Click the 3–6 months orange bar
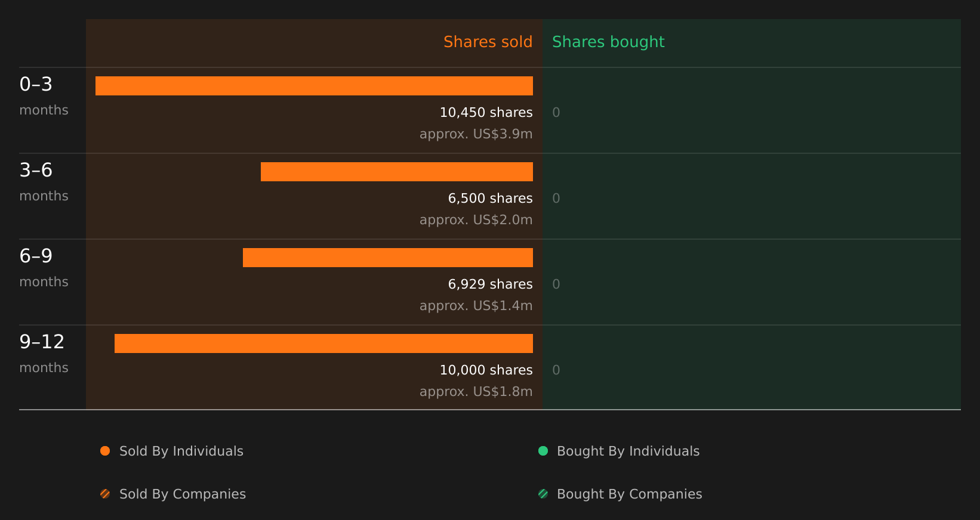Image resolution: width=980 pixels, height=520 pixels. pyautogui.click(x=397, y=172)
